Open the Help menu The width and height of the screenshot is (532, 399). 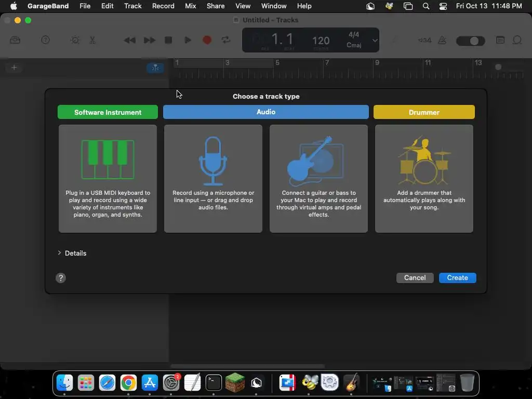click(x=304, y=6)
